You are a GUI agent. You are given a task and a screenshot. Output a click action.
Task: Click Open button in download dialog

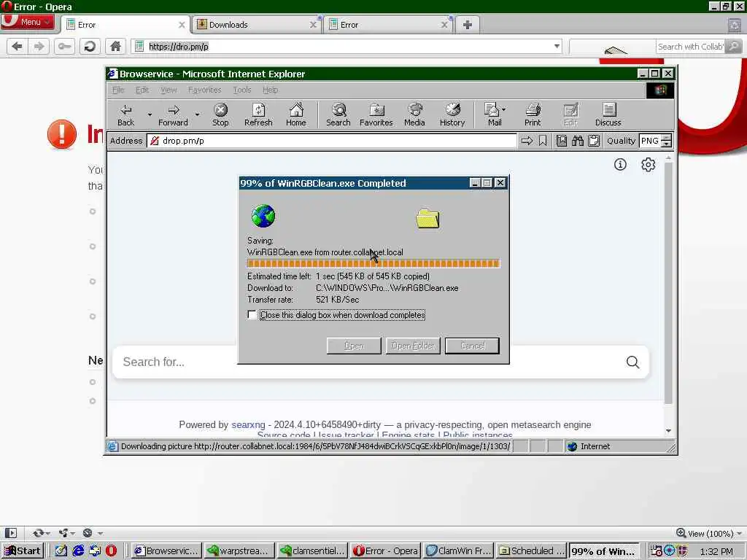(x=354, y=346)
